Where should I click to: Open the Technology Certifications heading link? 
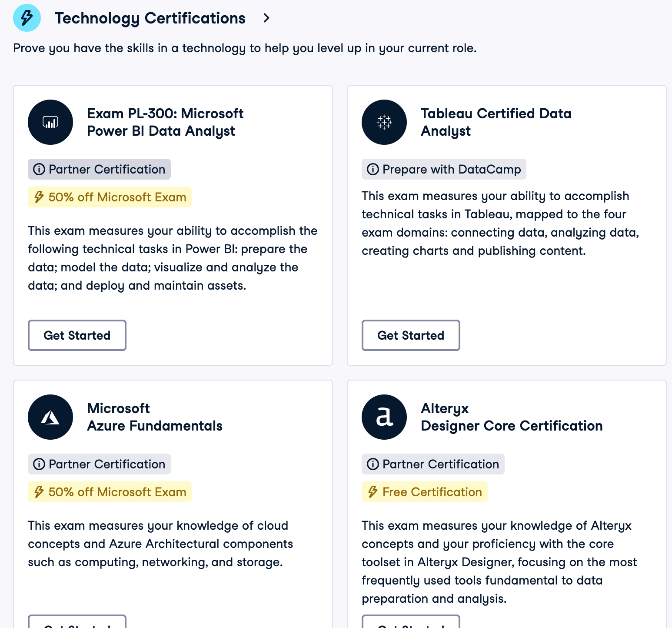pyautogui.click(x=150, y=18)
